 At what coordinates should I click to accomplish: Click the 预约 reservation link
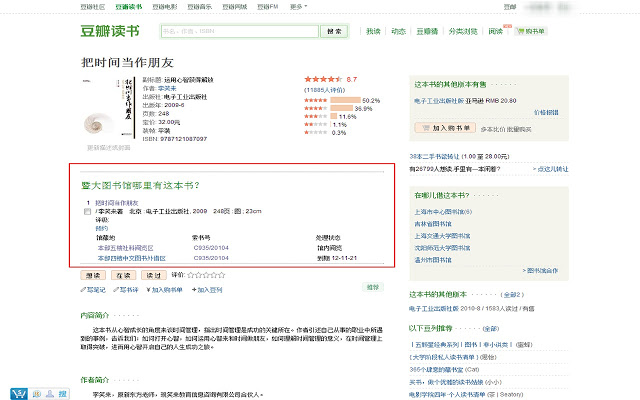coord(102,228)
